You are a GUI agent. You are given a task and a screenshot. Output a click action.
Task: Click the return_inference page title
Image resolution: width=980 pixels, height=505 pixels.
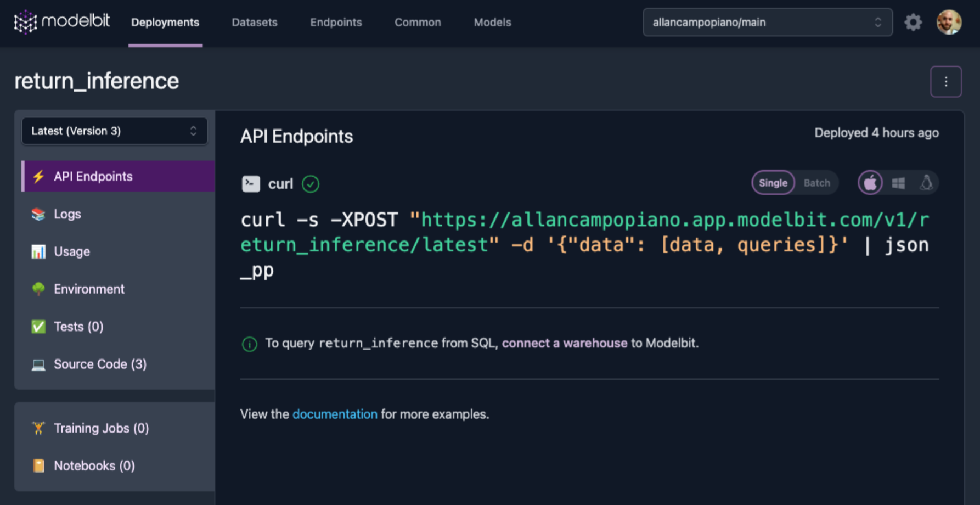97,81
